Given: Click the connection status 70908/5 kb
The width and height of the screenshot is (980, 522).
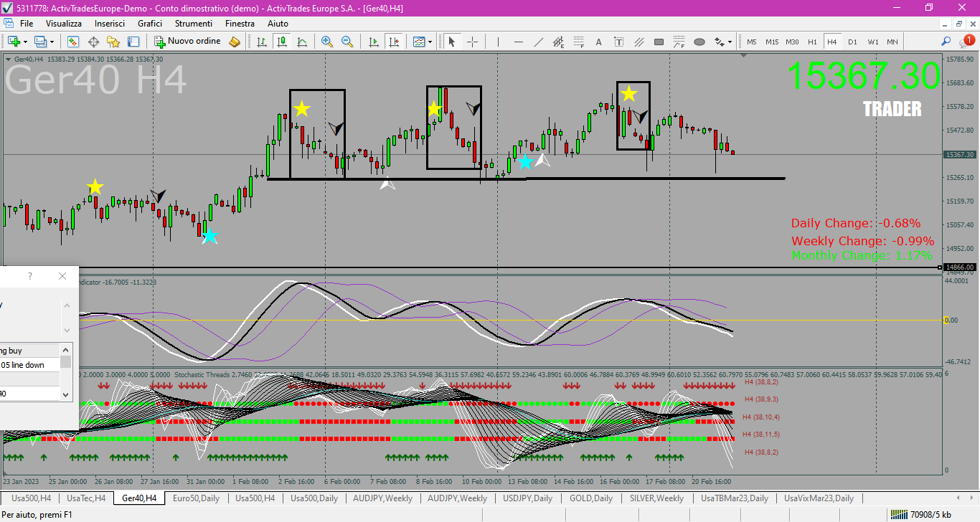Looking at the screenshot, I should (921, 514).
